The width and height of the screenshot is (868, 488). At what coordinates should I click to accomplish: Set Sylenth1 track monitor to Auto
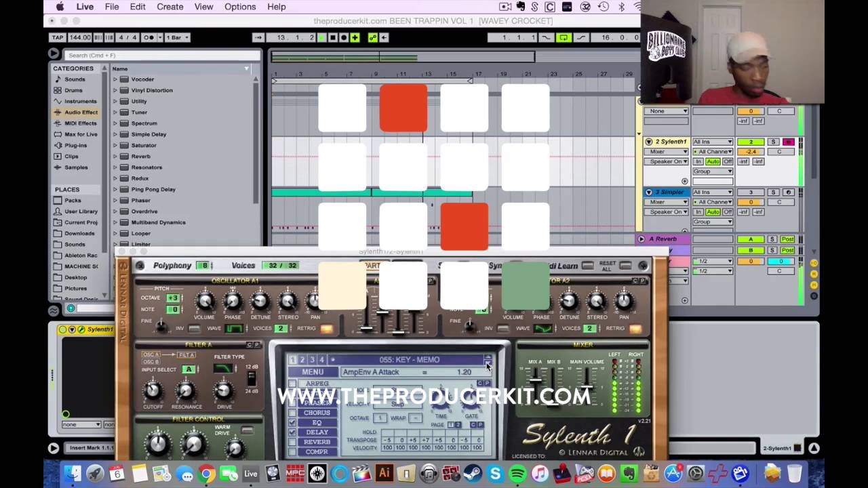click(713, 161)
